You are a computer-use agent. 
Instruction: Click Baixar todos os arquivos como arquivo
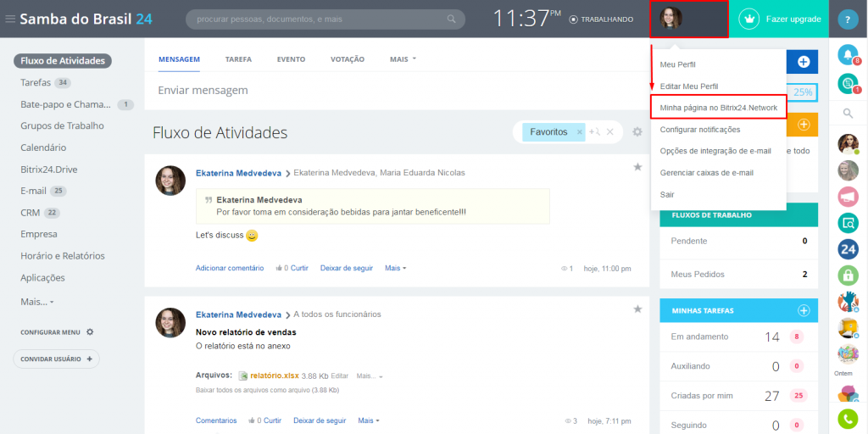point(267,390)
